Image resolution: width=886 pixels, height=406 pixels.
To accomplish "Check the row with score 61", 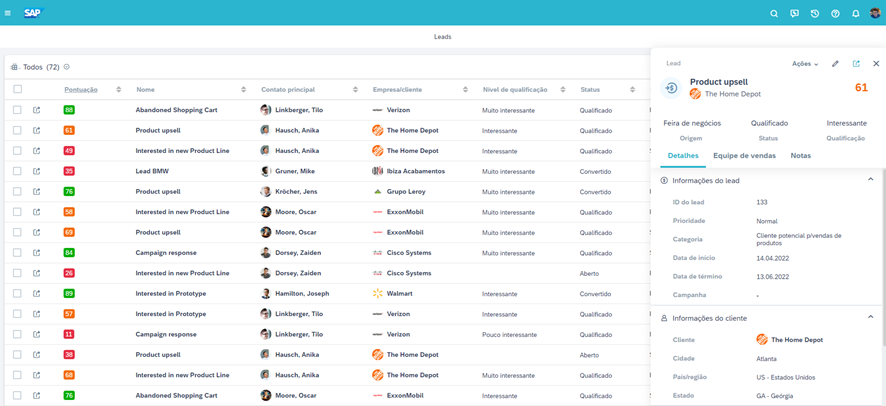I will pos(18,130).
